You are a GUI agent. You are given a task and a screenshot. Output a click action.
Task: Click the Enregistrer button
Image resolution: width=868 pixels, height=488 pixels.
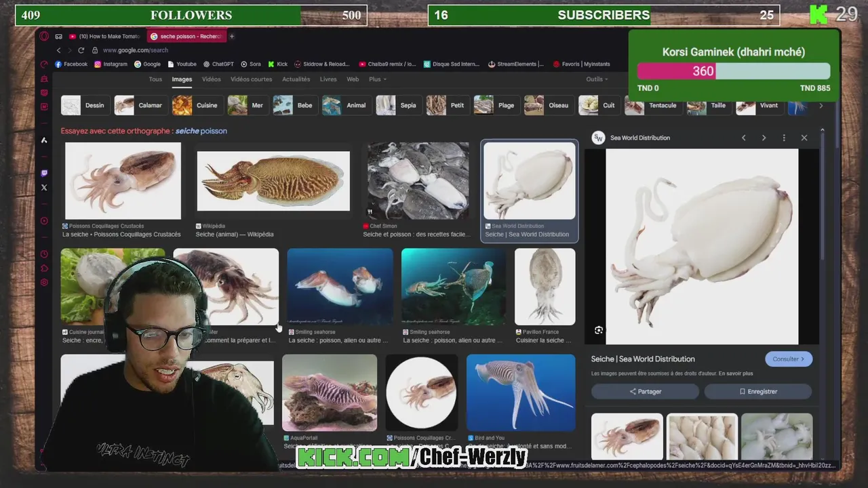point(757,392)
